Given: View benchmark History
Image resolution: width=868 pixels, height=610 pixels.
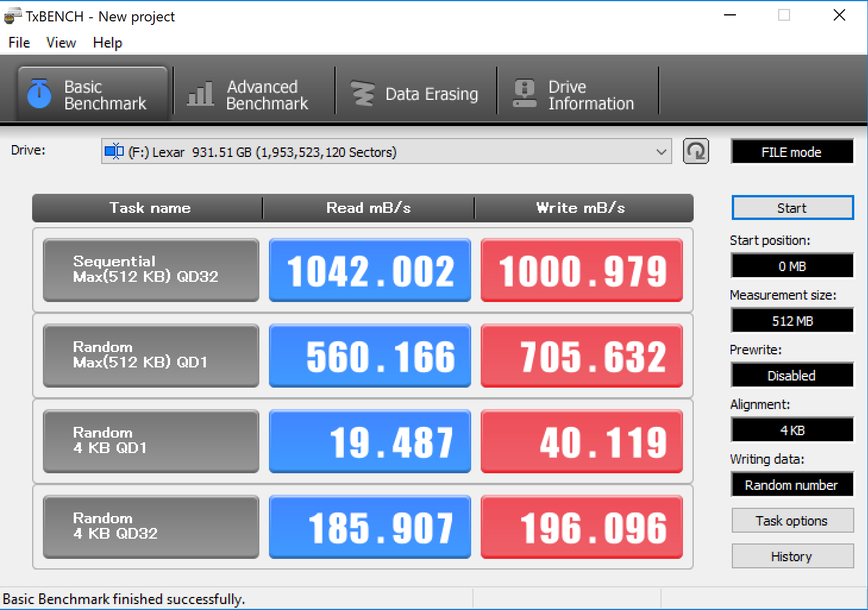Looking at the screenshot, I should (792, 556).
